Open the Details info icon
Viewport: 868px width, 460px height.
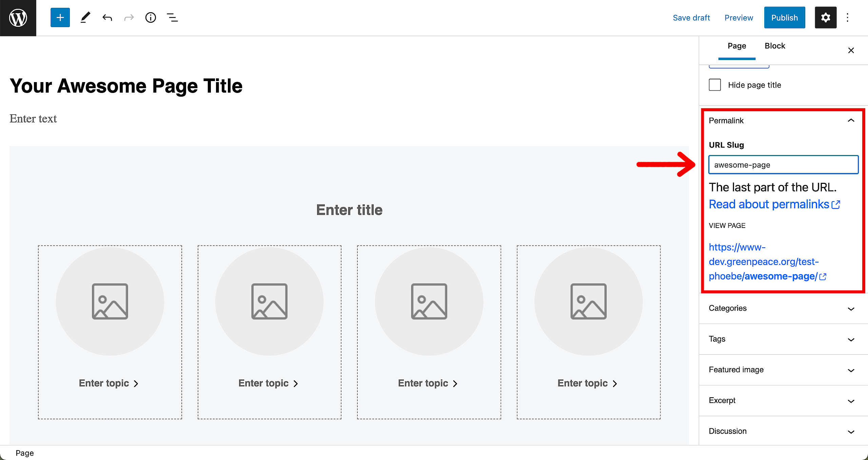pos(151,18)
